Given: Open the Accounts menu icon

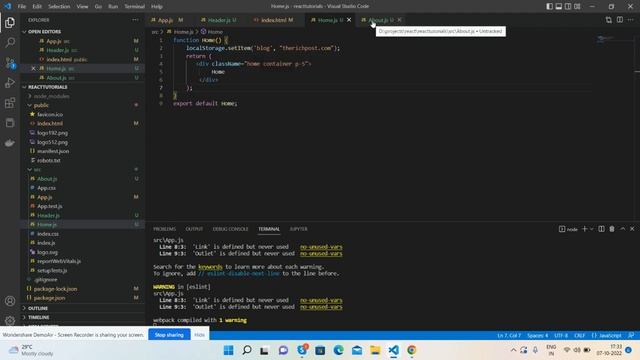Looking at the screenshot, I should point(10,301).
